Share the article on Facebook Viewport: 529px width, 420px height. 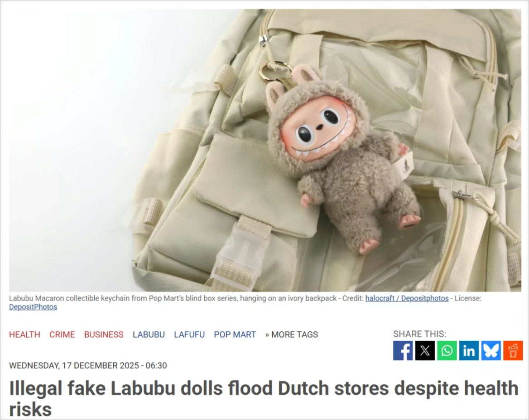(403, 351)
